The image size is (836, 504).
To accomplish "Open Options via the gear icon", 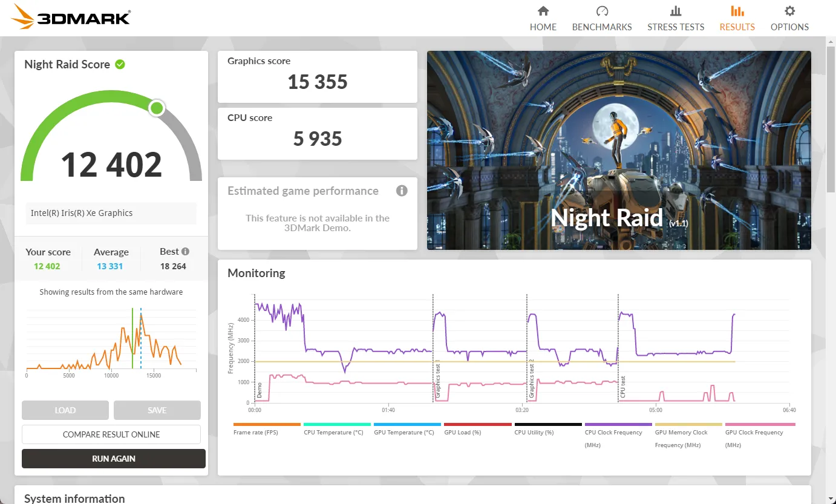I will (x=789, y=10).
